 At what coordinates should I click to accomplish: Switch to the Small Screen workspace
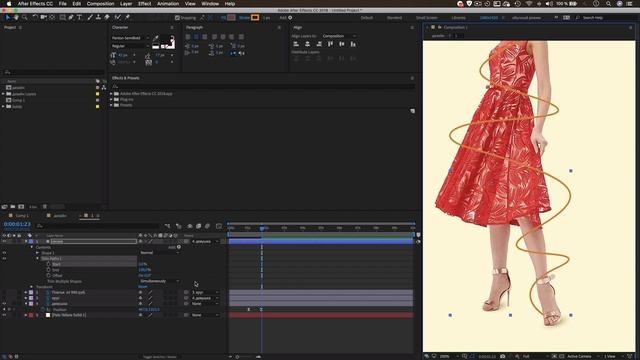pos(427,18)
